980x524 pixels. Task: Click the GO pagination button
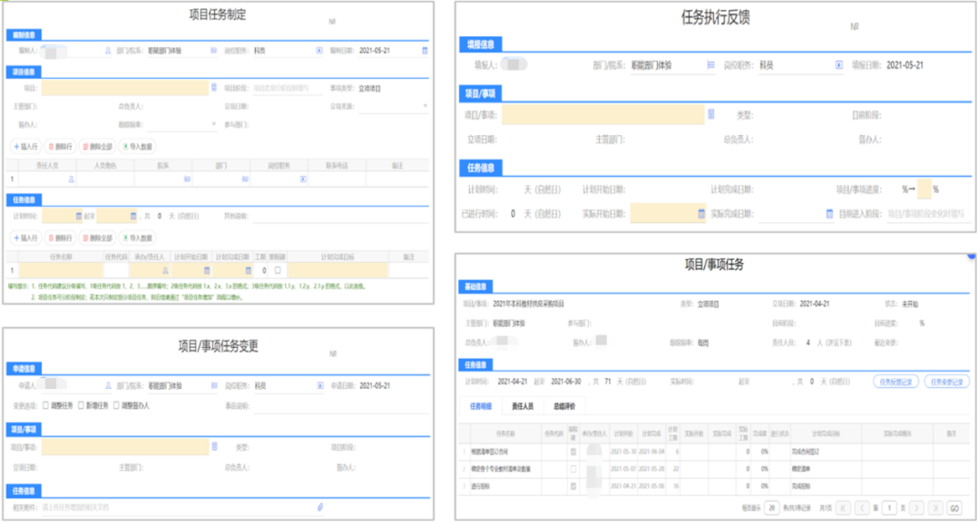[954, 509]
